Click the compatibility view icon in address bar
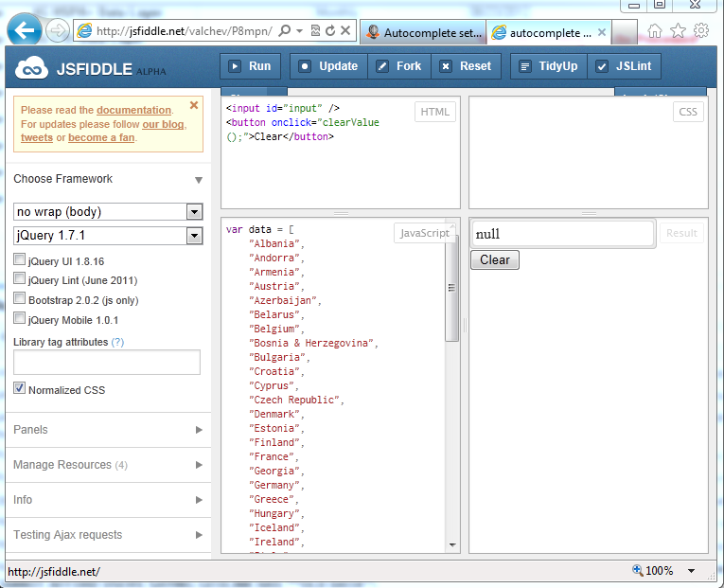Screen dimensions: 724x588 315,31
